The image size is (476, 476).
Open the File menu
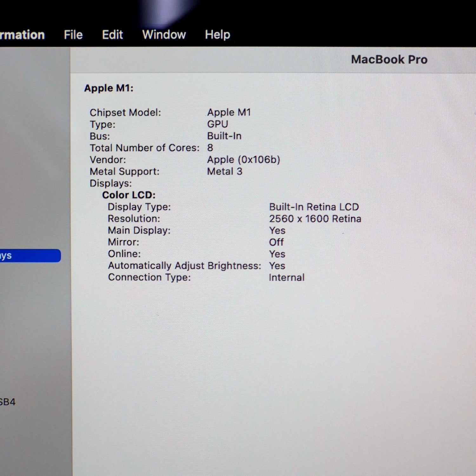click(73, 35)
